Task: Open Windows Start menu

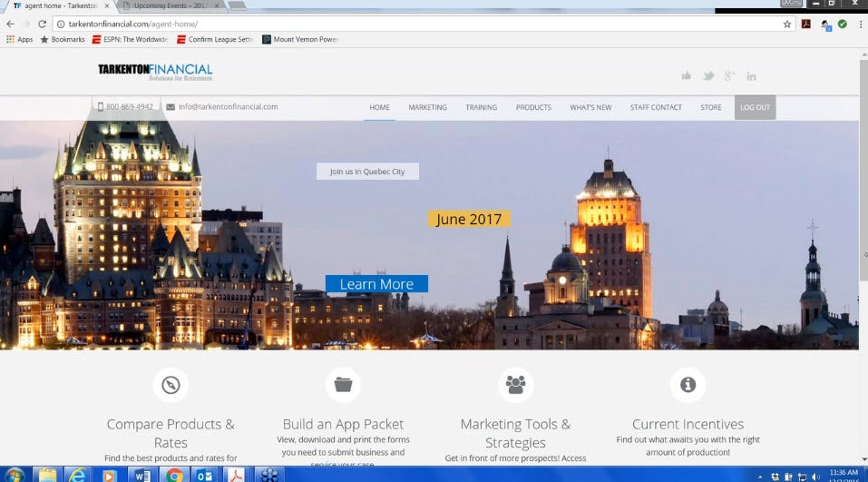Action: point(14,475)
